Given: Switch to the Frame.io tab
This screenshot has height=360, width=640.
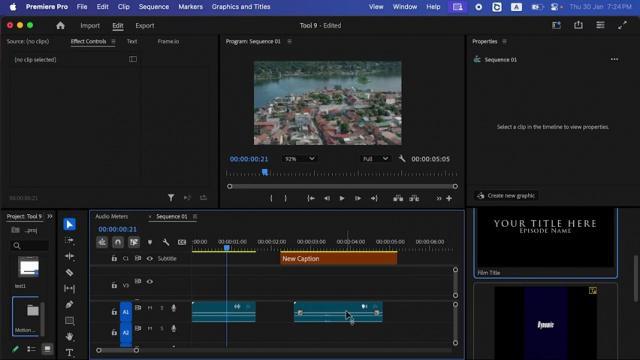Looking at the screenshot, I should (168, 41).
